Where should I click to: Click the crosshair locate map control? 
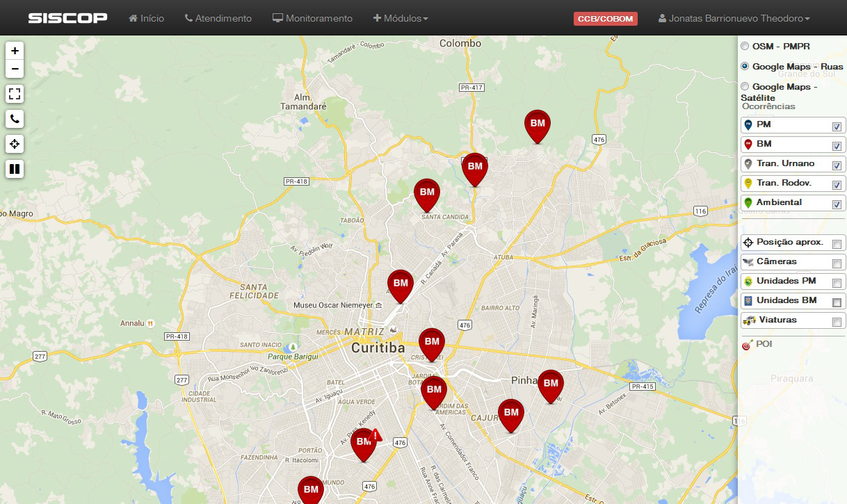click(x=15, y=144)
